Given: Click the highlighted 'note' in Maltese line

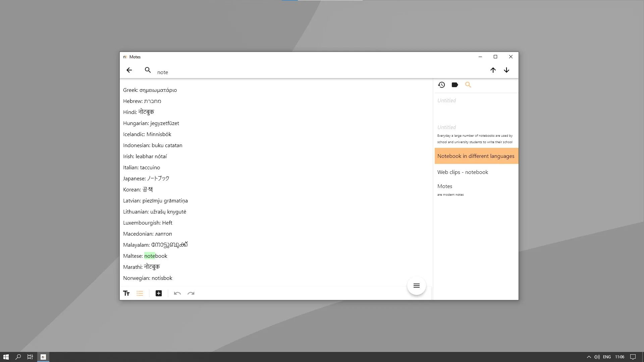Looking at the screenshot, I should pos(150,256).
